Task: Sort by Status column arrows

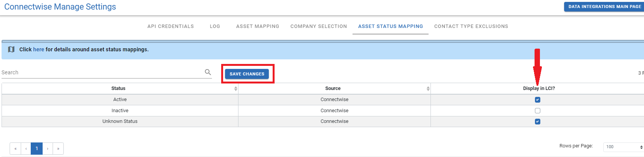Action: pyautogui.click(x=236, y=88)
